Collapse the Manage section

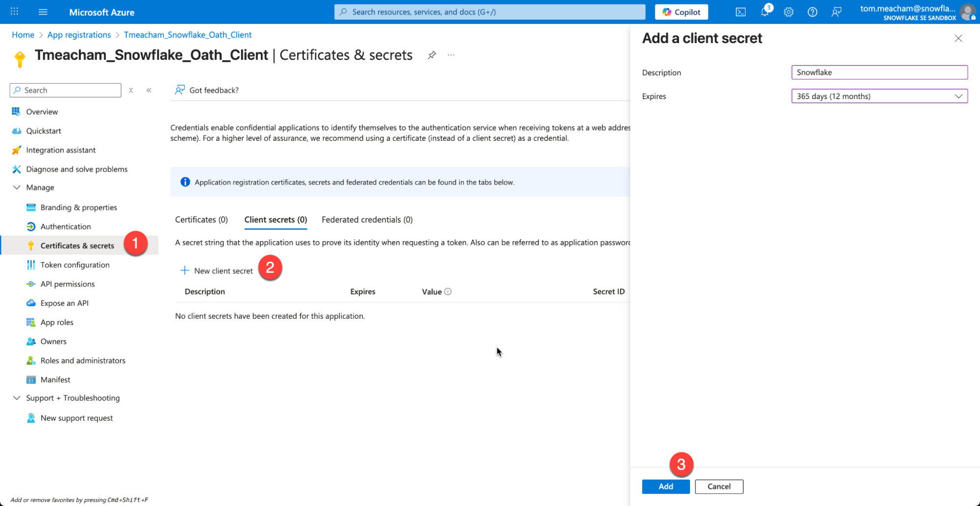coord(17,188)
